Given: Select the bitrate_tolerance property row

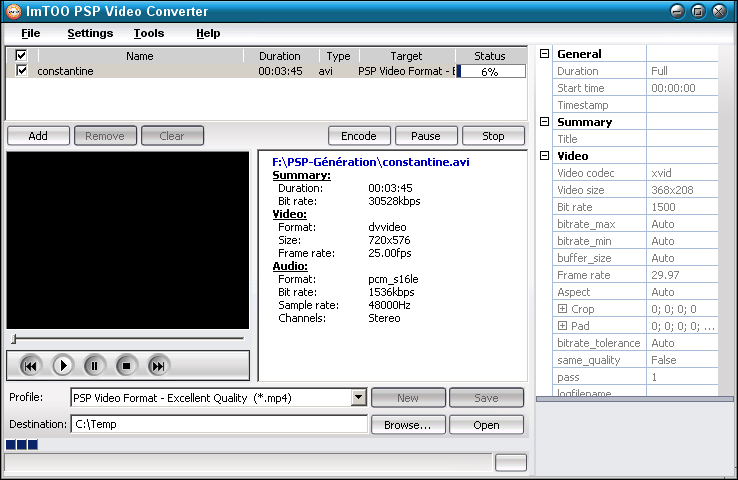Looking at the screenshot, I should click(x=635, y=343).
